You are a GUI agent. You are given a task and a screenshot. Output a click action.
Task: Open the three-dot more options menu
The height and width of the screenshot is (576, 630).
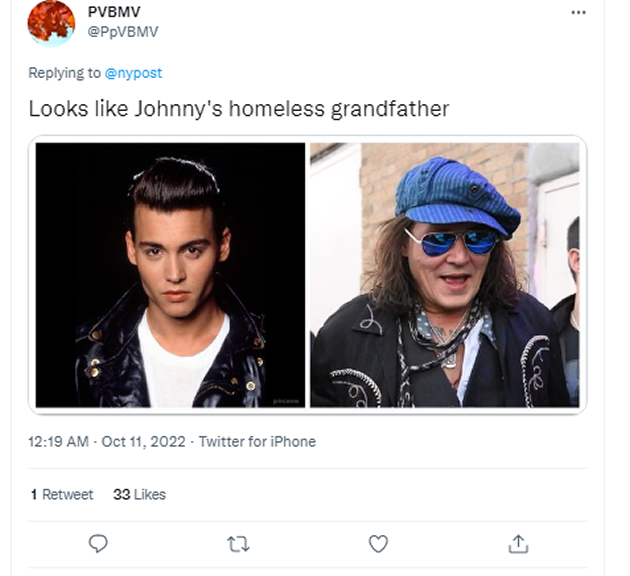[x=578, y=13]
